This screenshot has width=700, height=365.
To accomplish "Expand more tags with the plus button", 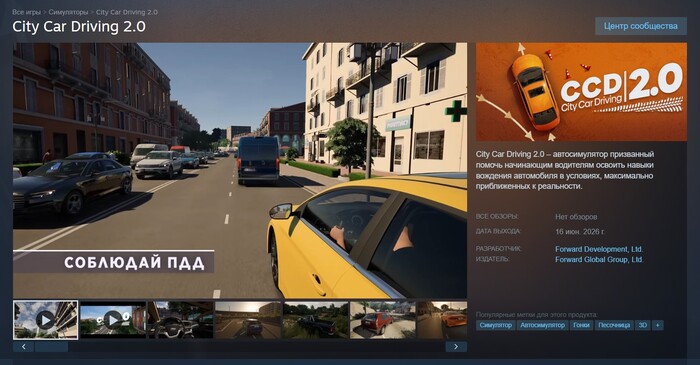I will click(657, 325).
